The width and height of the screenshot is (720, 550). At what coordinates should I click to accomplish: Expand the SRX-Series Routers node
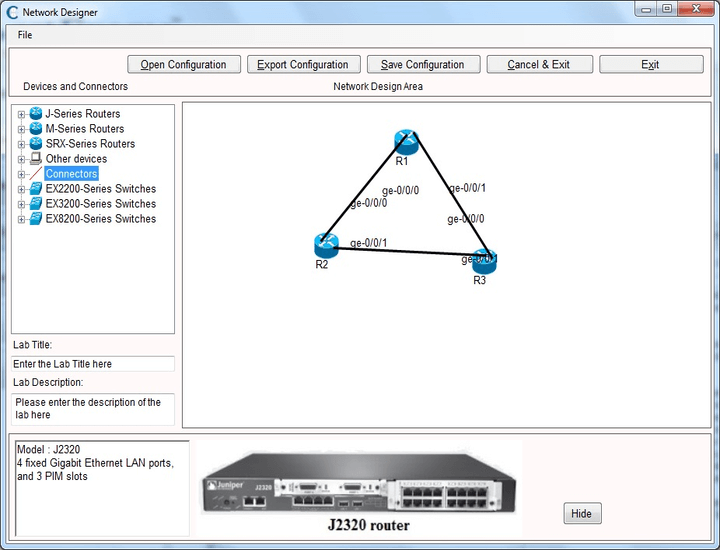point(21,145)
